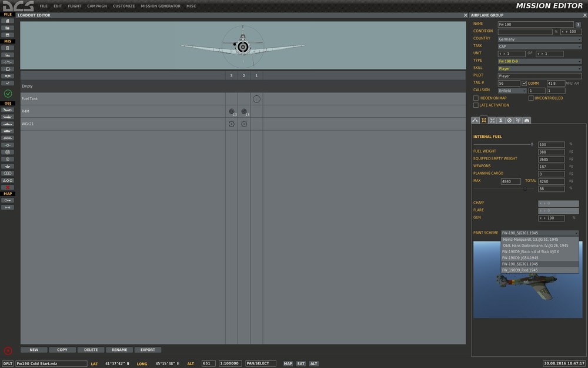This screenshot has width=588, height=368.
Task: Open the Mission Generator menu
Action: tap(161, 6)
